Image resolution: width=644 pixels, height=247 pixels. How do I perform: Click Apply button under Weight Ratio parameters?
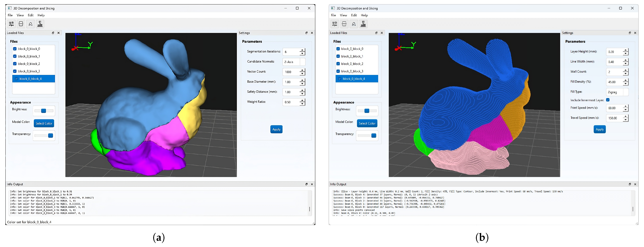[x=276, y=129]
